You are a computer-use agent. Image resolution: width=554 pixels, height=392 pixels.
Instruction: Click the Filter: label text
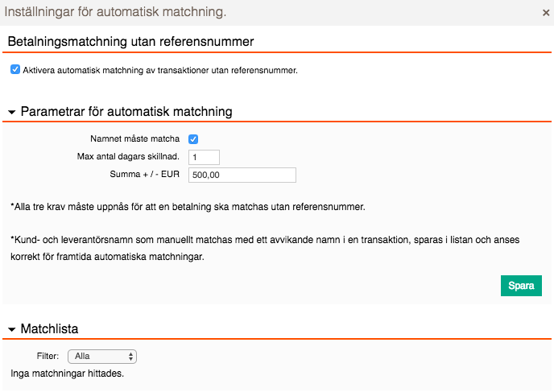click(x=48, y=356)
